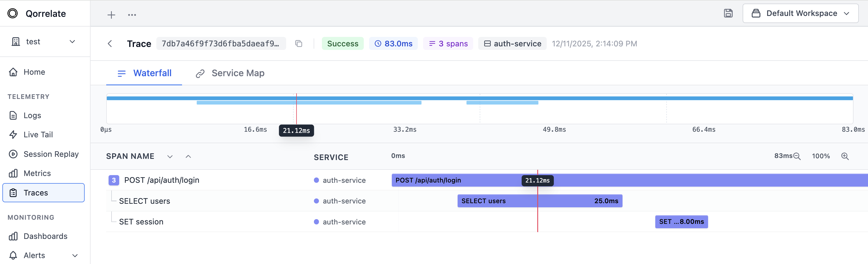Open Metrics in the sidebar
The width and height of the screenshot is (868, 264).
[44, 173]
